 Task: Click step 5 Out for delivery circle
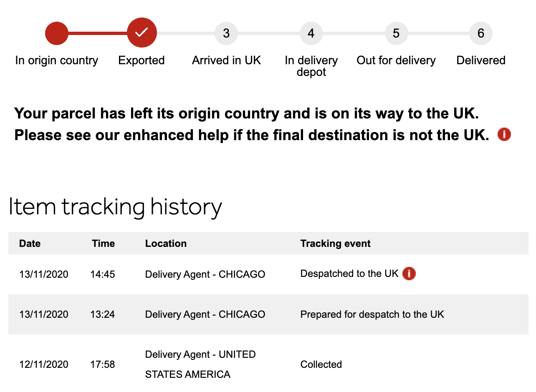tap(396, 33)
